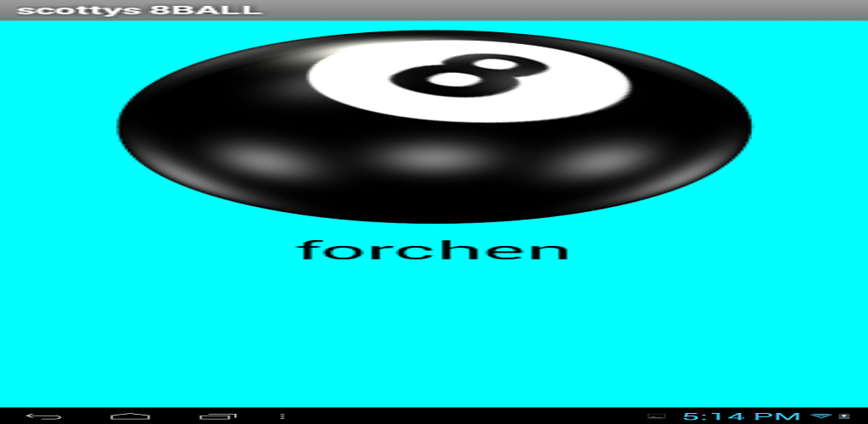Tap the Android back arrow
The height and width of the screenshot is (424, 868).
click(x=44, y=416)
